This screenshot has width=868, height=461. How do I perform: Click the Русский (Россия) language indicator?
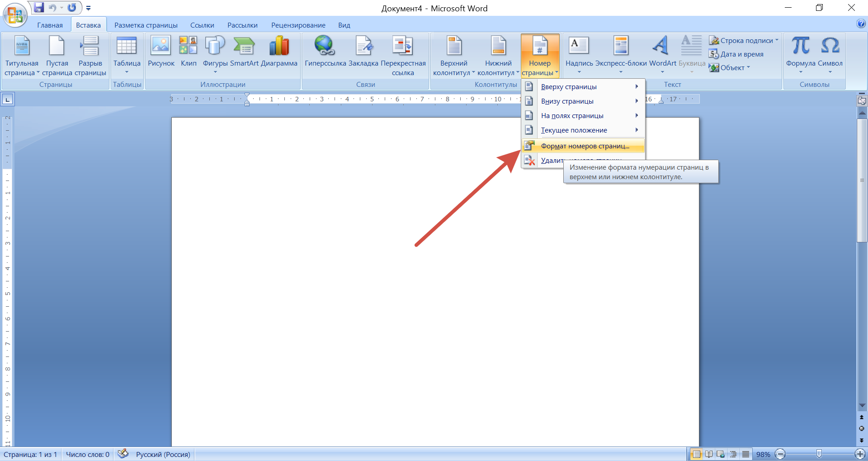[x=163, y=454]
